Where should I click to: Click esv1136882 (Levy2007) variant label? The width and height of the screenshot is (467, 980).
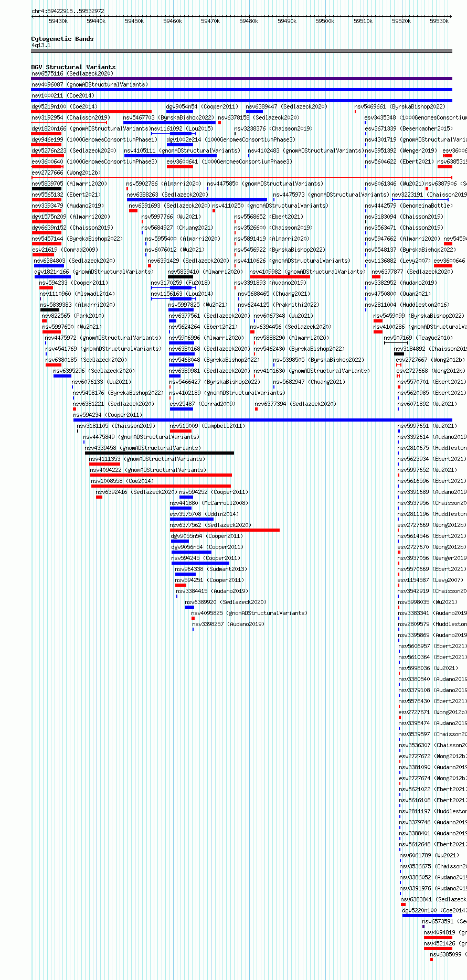coord(398,261)
